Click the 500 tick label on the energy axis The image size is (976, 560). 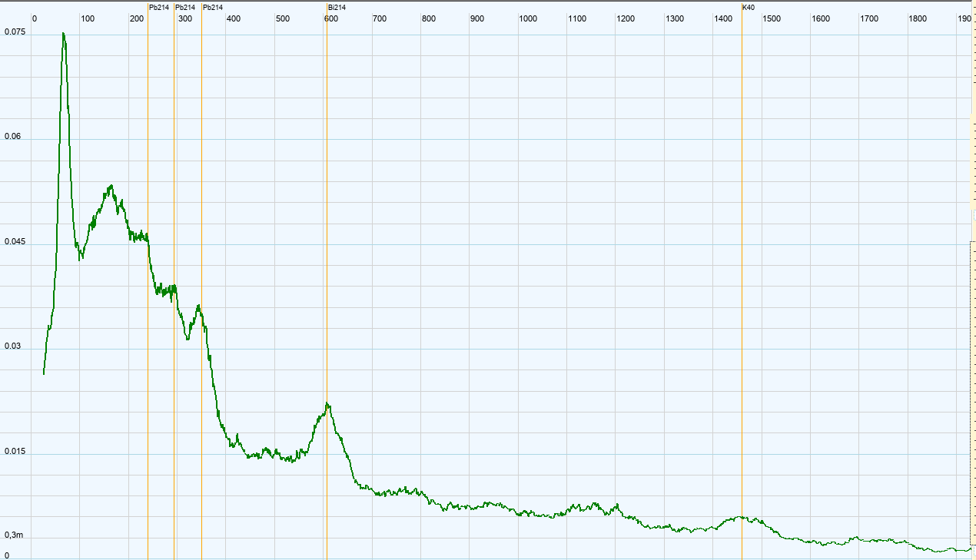(283, 18)
